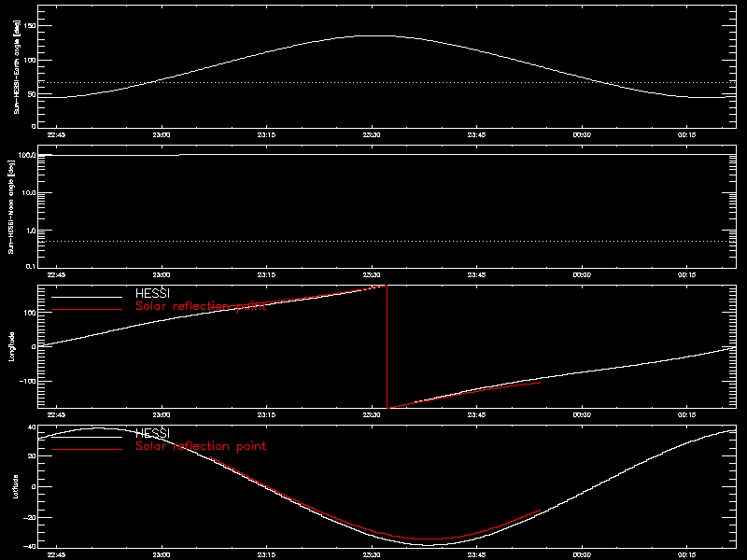Click the 1.0 tick label in Noon angle plot
The height and width of the screenshot is (560, 747).
(31, 231)
